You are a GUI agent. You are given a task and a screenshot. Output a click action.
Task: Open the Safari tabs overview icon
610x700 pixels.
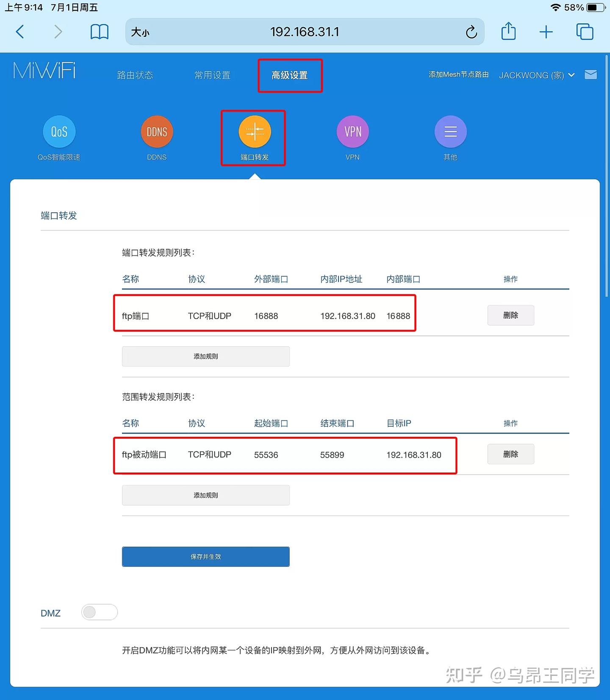pyautogui.click(x=585, y=32)
